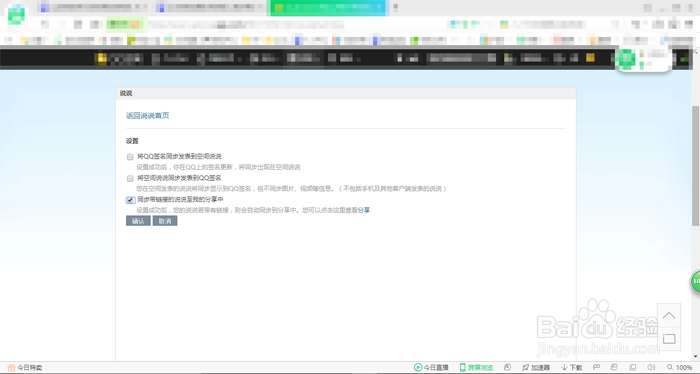Click the square button below back-to-top arrow
This screenshot has height=374, width=700.
coord(669,339)
